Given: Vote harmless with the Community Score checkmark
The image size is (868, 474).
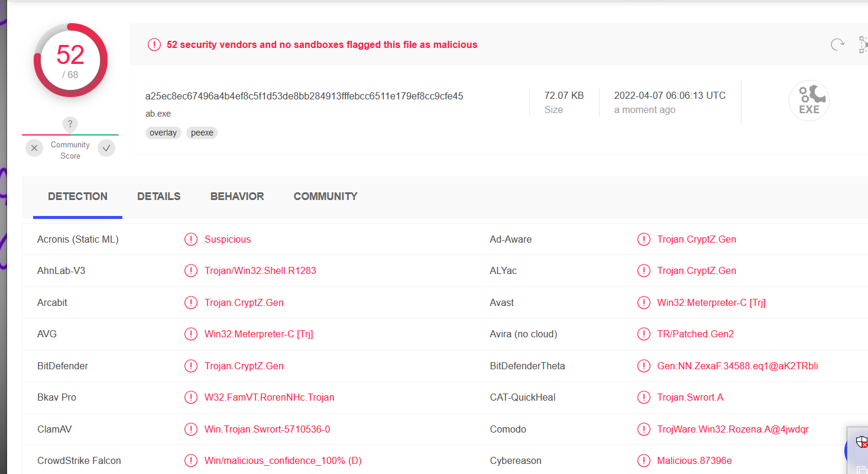Looking at the screenshot, I should point(106,148).
